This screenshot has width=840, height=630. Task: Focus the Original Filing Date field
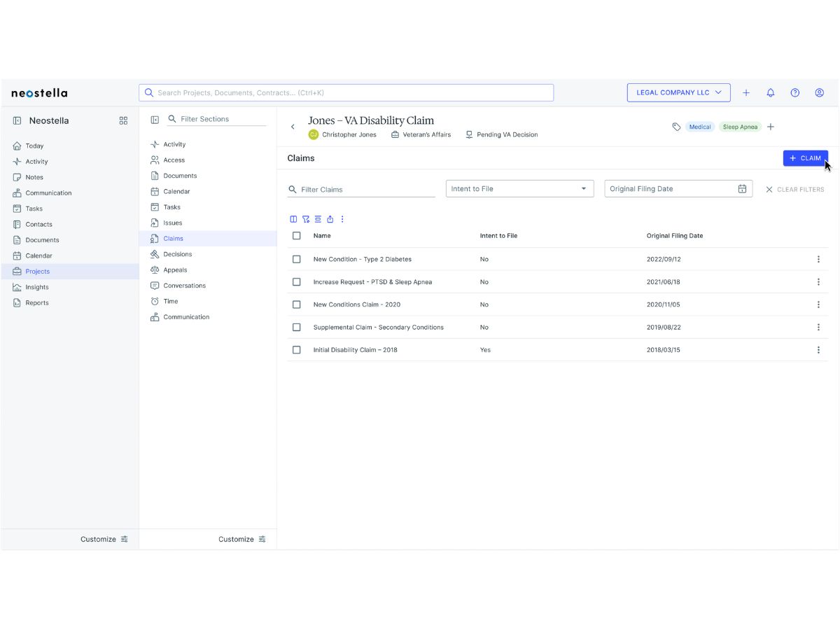click(678, 189)
